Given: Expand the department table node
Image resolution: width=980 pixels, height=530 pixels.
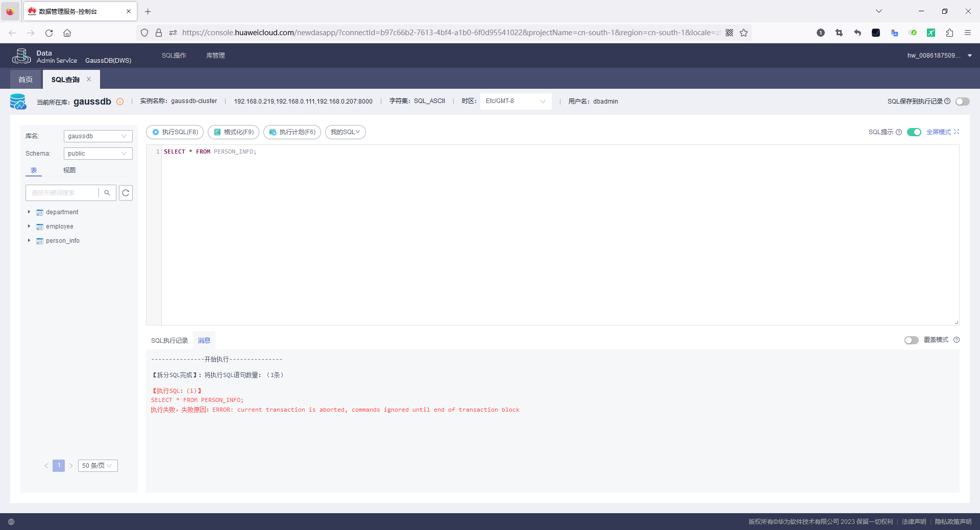Looking at the screenshot, I should coord(29,212).
